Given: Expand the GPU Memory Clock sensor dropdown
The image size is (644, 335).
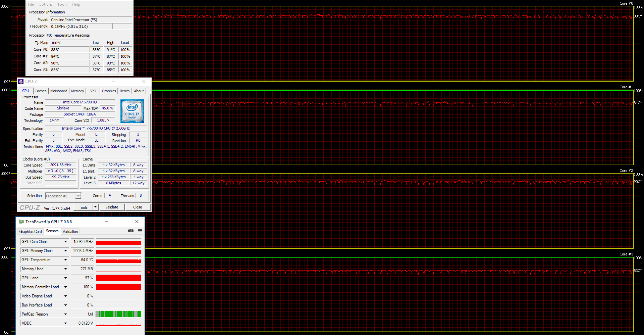Looking at the screenshot, I should click(x=65, y=251).
